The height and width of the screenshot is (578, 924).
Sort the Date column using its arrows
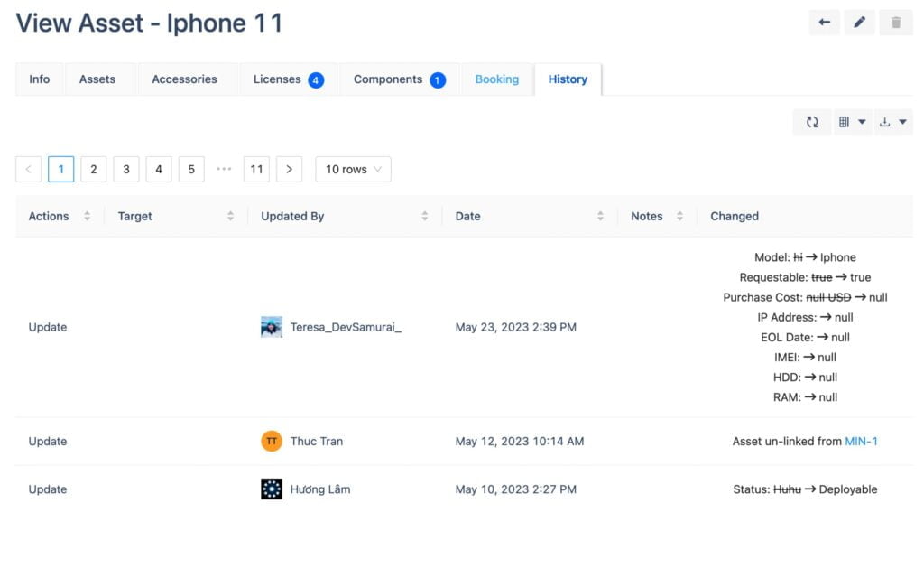point(600,216)
